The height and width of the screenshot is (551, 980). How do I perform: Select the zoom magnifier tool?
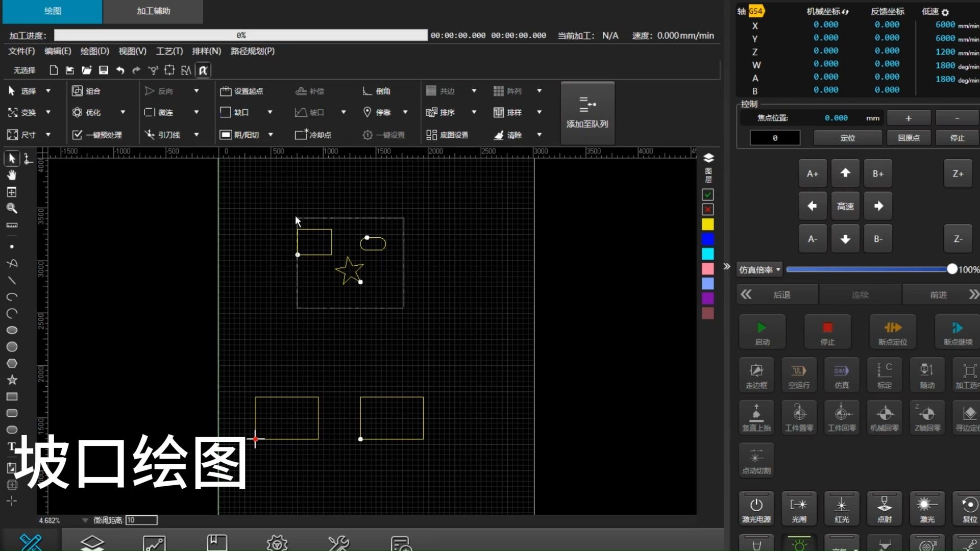(12, 208)
